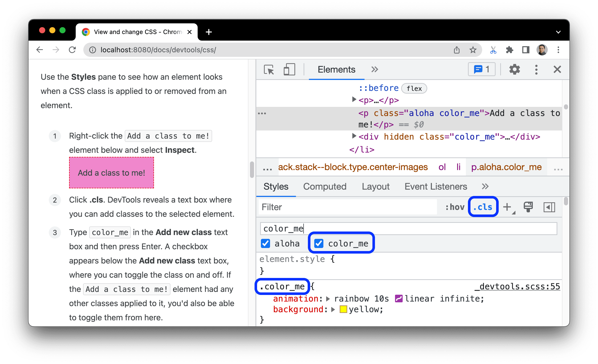
Task: Open the DevTools settings gear panel
Action: 513,70
